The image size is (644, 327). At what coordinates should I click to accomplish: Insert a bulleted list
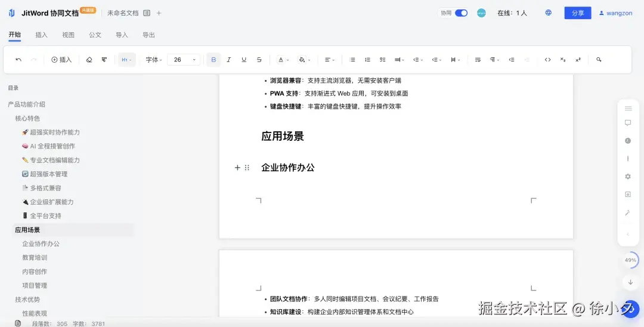(352, 60)
